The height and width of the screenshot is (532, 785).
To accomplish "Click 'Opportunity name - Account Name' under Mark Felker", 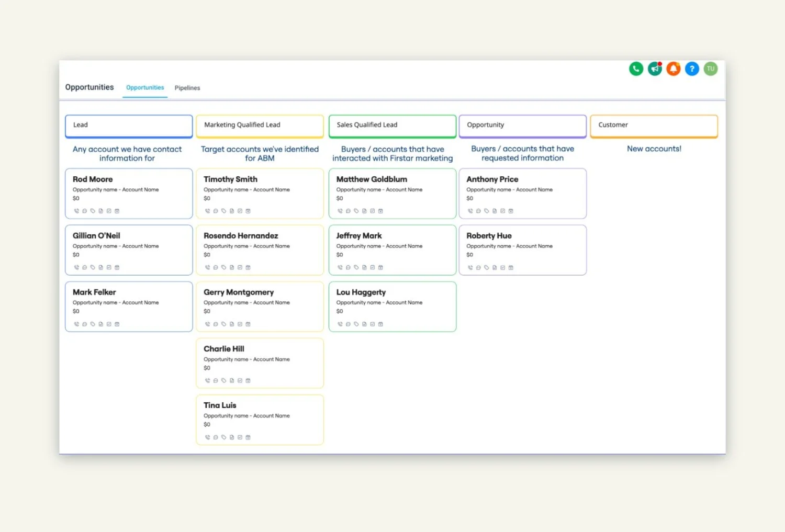I will tap(116, 302).
